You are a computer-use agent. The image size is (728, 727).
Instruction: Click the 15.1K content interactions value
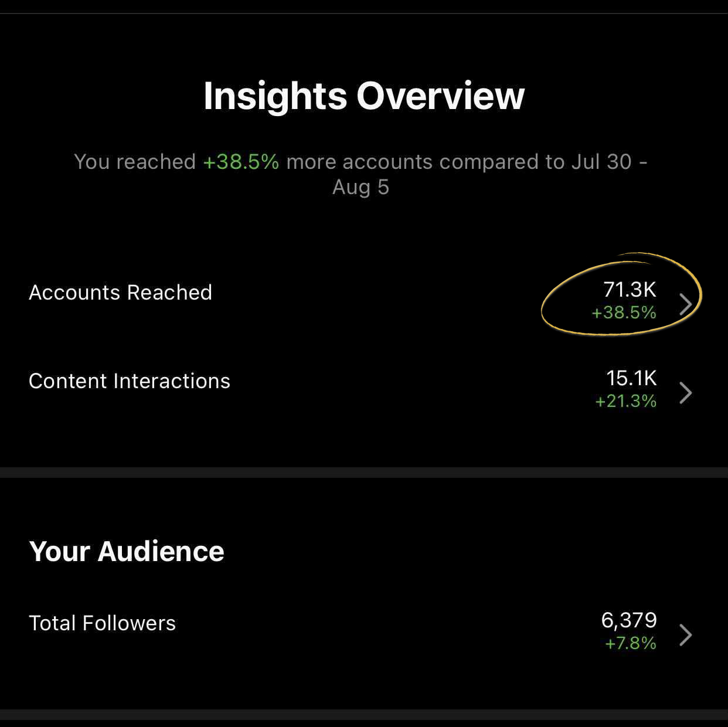coord(631,378)
